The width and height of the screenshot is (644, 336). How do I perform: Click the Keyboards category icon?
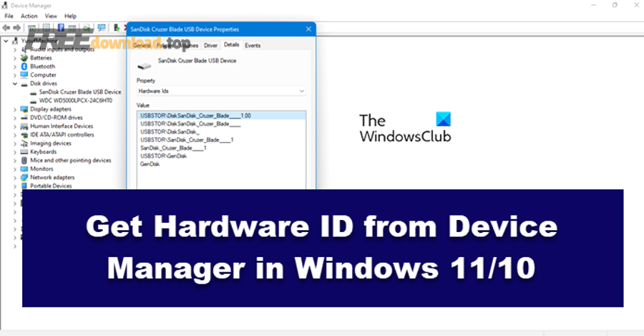pos(24,152)
